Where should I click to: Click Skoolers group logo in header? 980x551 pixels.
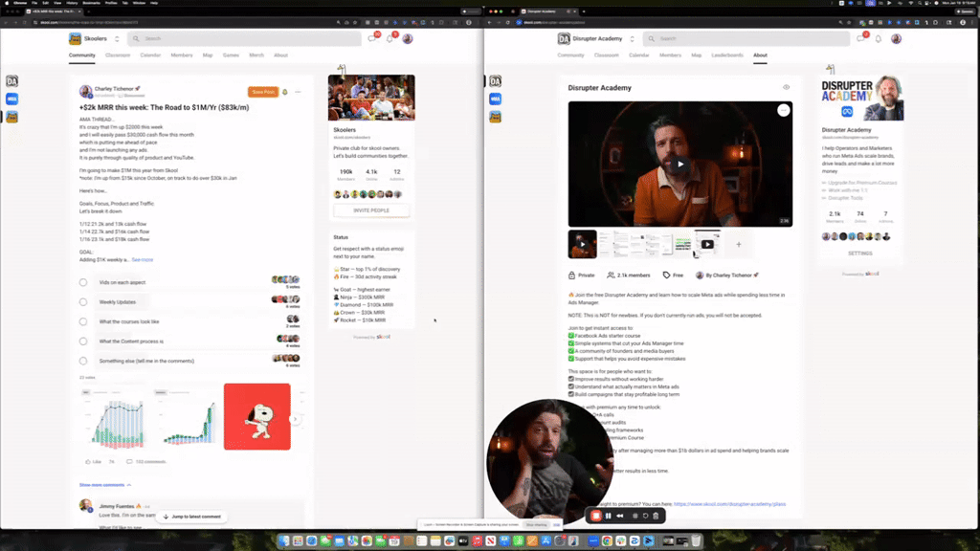coord(75,38)
